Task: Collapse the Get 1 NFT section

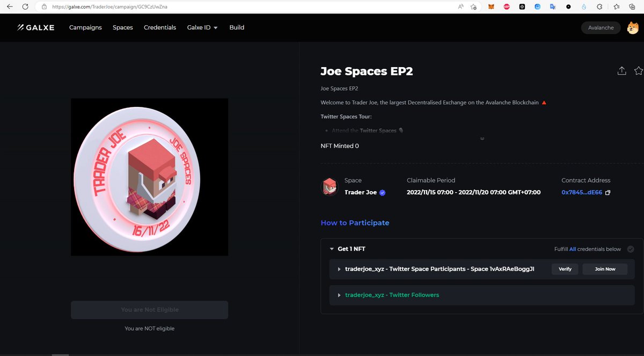Action: tap(332, 249)
